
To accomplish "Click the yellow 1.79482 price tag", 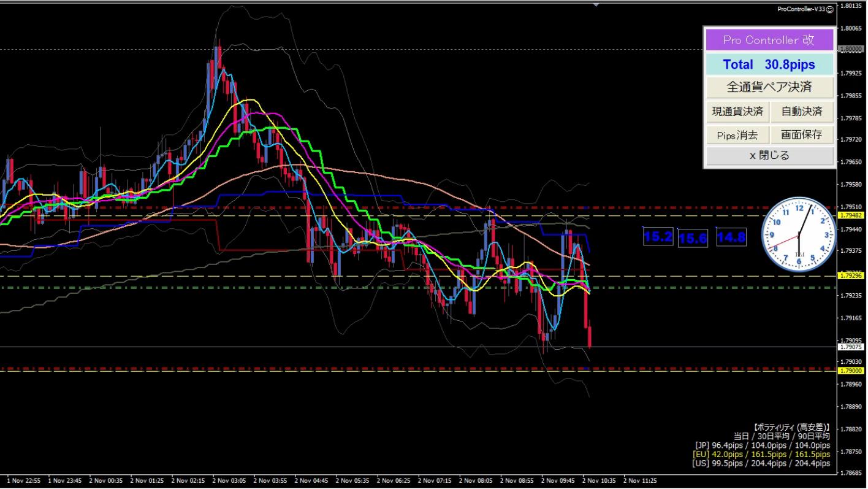I will (x=851, y=215).
